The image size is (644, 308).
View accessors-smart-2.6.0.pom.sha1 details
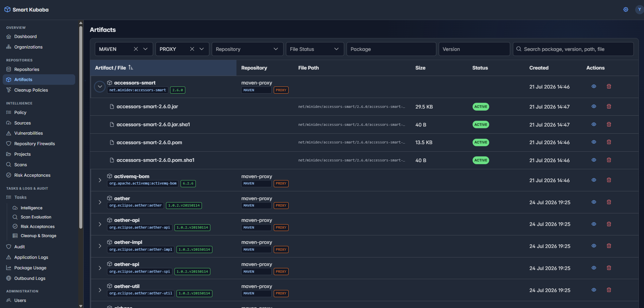pyautogui.click(x=594, y=160)
